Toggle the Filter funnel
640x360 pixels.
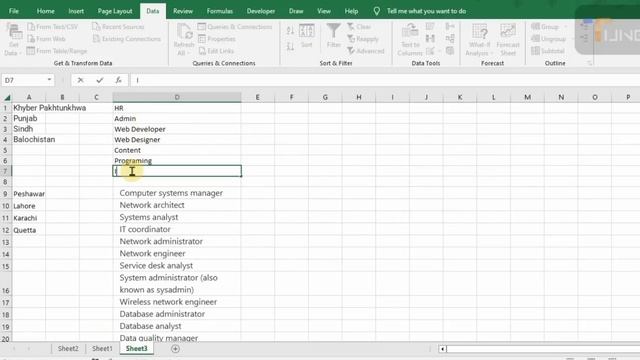pos(333,36)
